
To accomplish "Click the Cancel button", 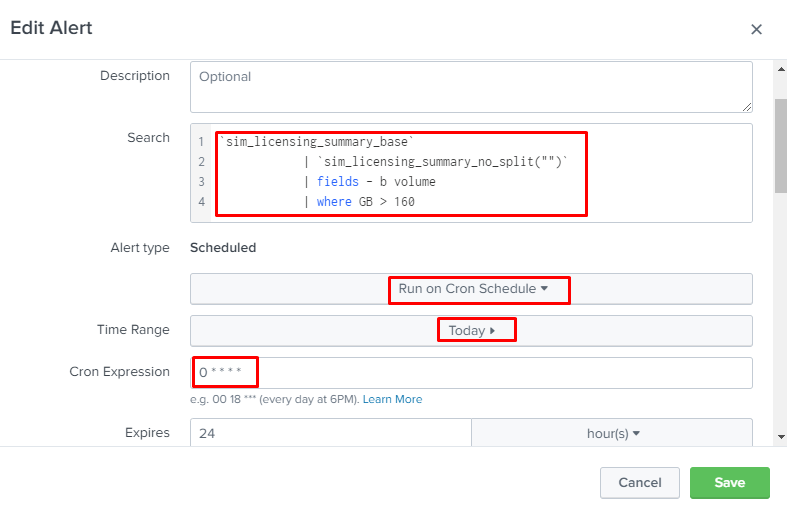I will pos(639,483).
